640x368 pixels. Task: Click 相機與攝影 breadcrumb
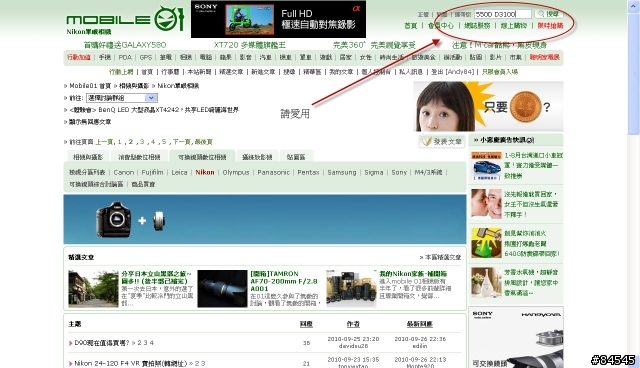[x=134, y=86]
